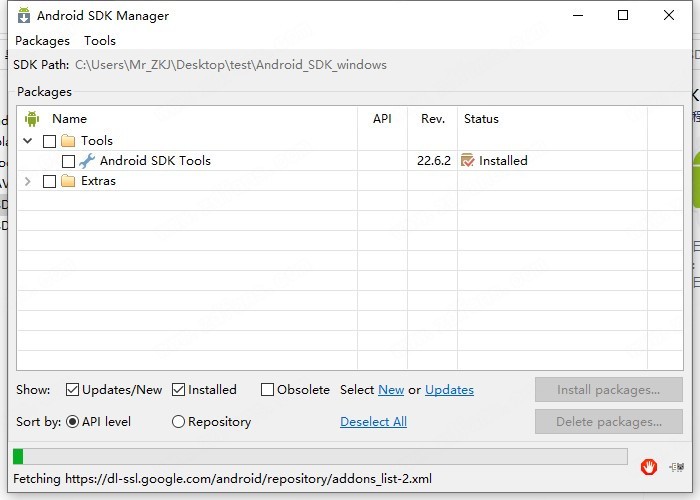Viewport: 700px width, 500px height.
Task: Click the Installed status icon
Action: click(x=467, y=161)
